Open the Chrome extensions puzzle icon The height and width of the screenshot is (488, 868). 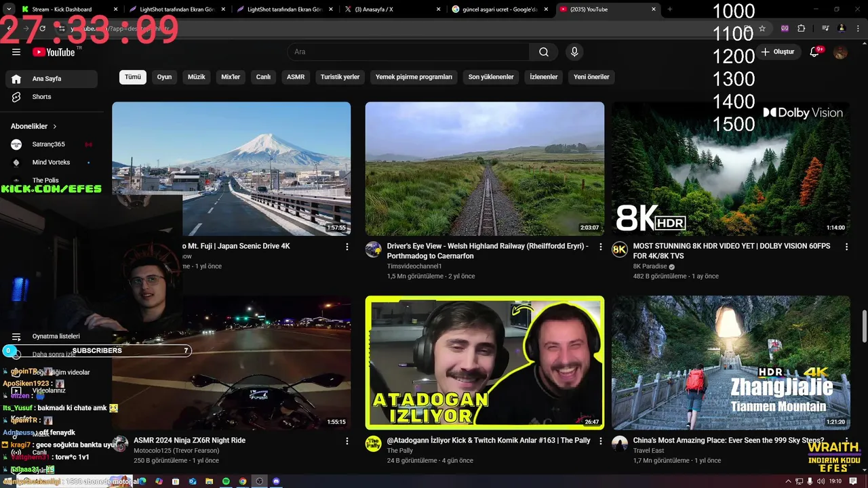pyautogui.click(x=801, y=28)
